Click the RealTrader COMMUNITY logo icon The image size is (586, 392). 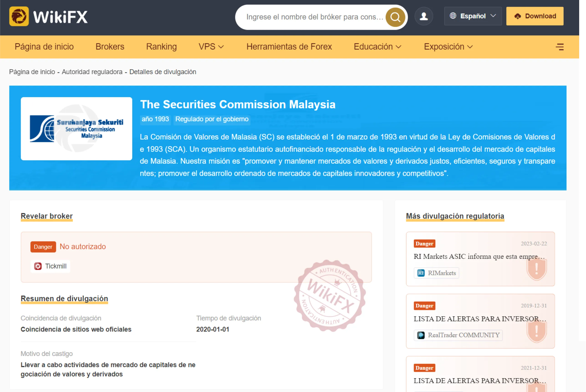coord(421,335)
